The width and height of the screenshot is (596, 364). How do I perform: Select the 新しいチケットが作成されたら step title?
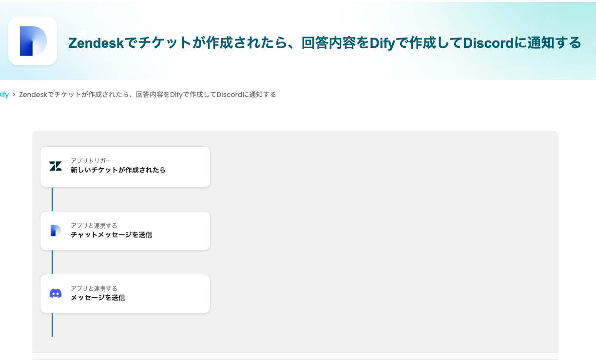point(118,170)
